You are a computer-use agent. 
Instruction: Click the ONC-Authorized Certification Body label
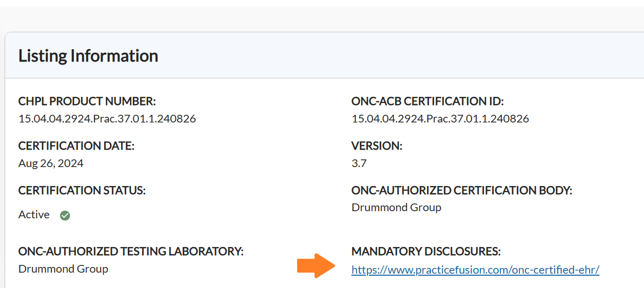tap(461, 191)
